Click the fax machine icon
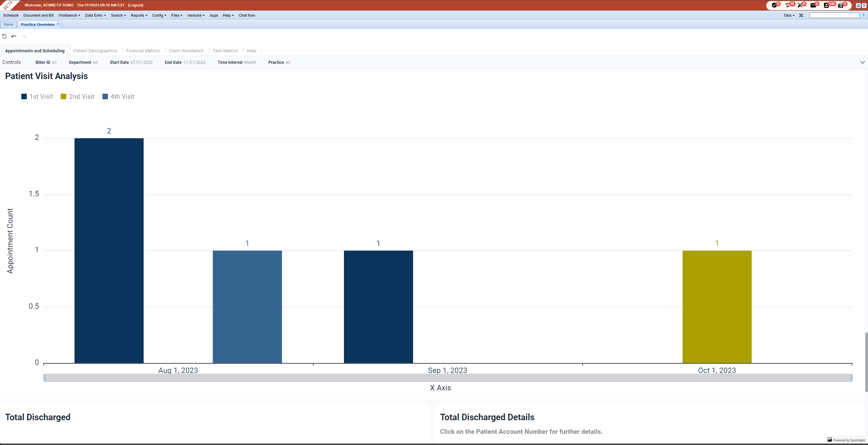Image resolution: width=868 pixels, height=445 pixels. coord(841,5)
